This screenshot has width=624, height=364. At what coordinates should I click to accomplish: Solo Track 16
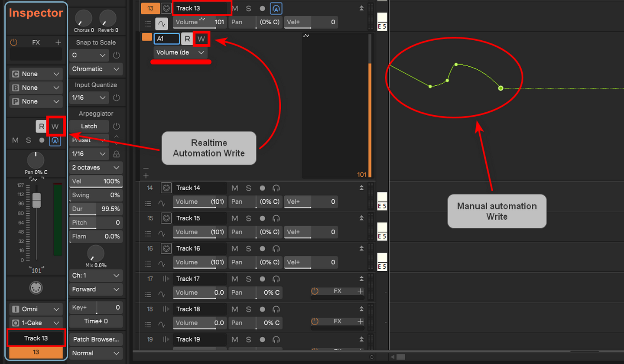[248, 249]
